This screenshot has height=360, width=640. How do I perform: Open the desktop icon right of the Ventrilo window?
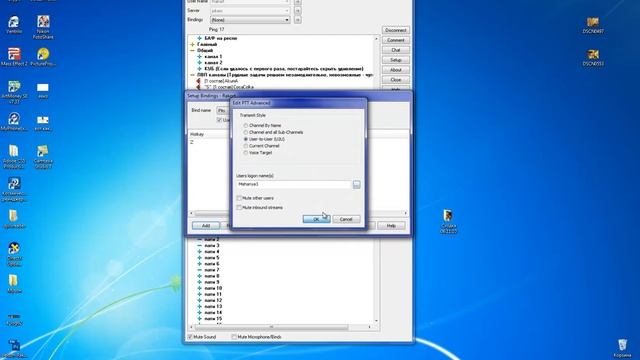448,222
